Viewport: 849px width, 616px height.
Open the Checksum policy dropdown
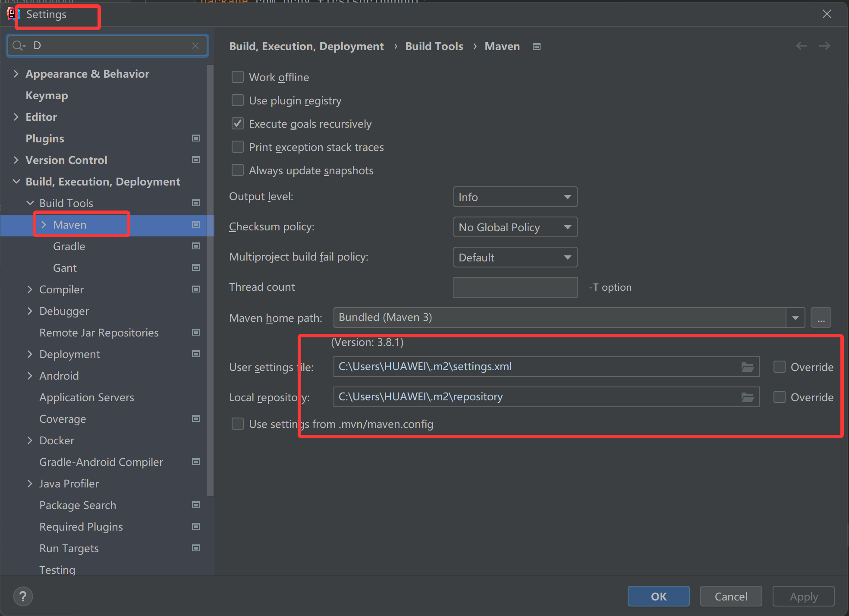[515, 227]
